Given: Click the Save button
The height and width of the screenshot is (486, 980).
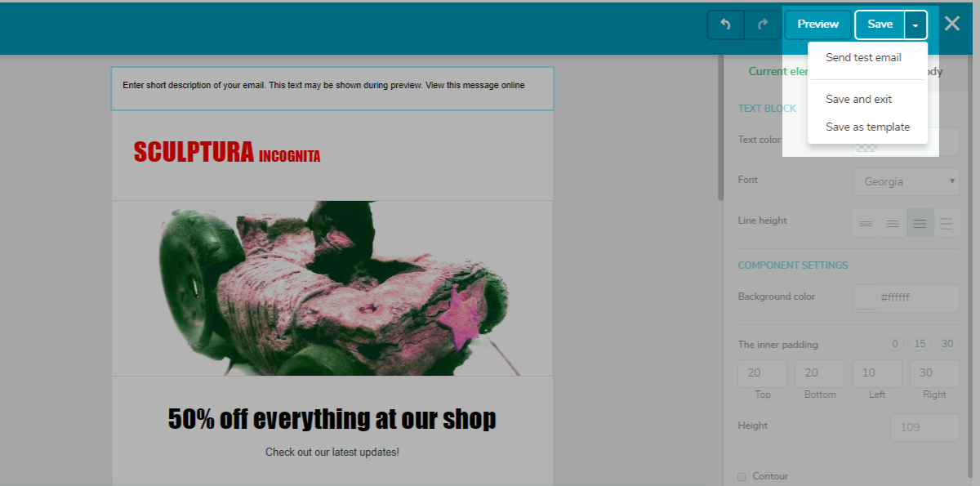Looking at the screenshot, I should click(x=880, y=25).
